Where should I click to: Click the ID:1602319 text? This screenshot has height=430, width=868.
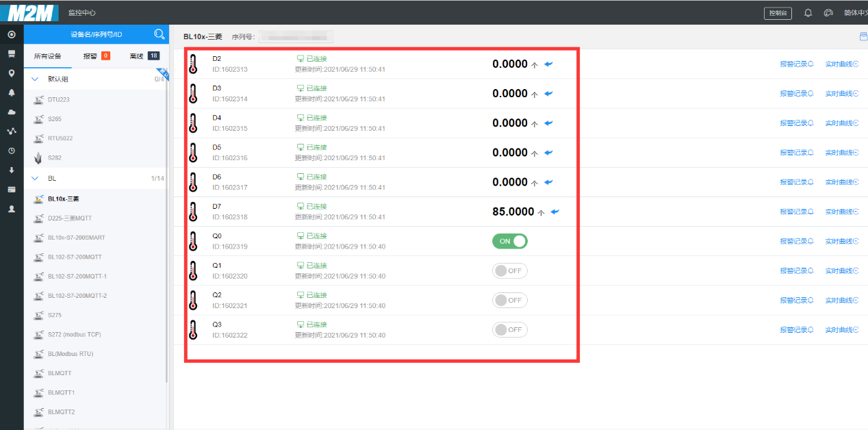coord(230,246)
